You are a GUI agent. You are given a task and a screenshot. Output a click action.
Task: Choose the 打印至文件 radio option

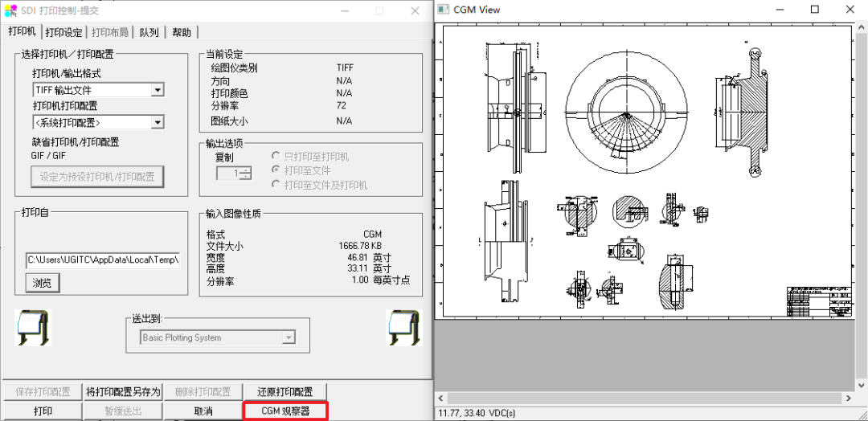point(276,170)
